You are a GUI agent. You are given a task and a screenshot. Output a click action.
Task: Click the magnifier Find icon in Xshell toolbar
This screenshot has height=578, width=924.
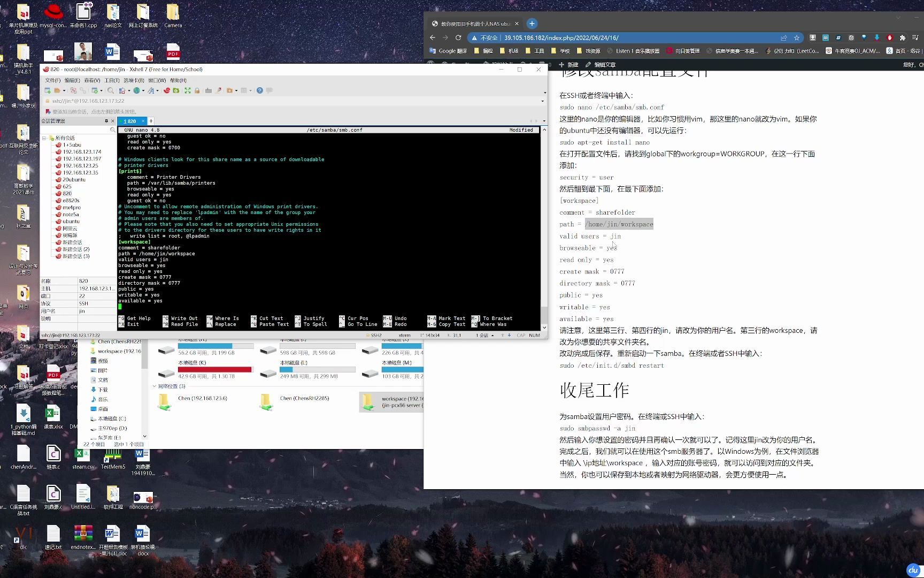point(110,90)
